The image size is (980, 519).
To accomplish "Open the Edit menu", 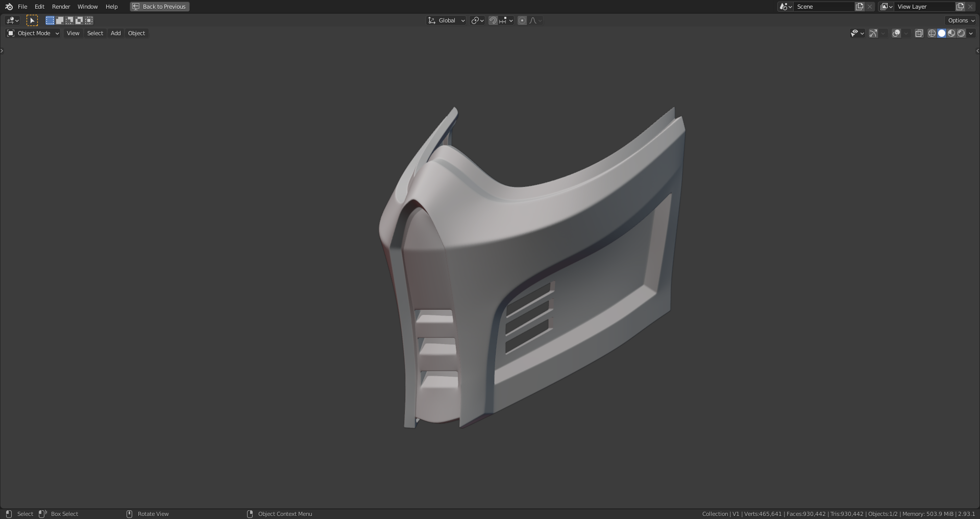I will [39, 7].
